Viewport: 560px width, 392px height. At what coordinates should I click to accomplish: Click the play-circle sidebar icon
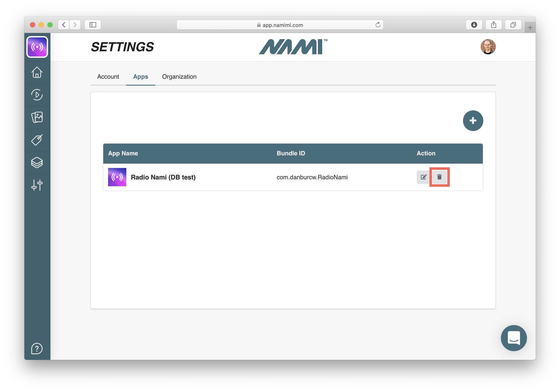37,95
